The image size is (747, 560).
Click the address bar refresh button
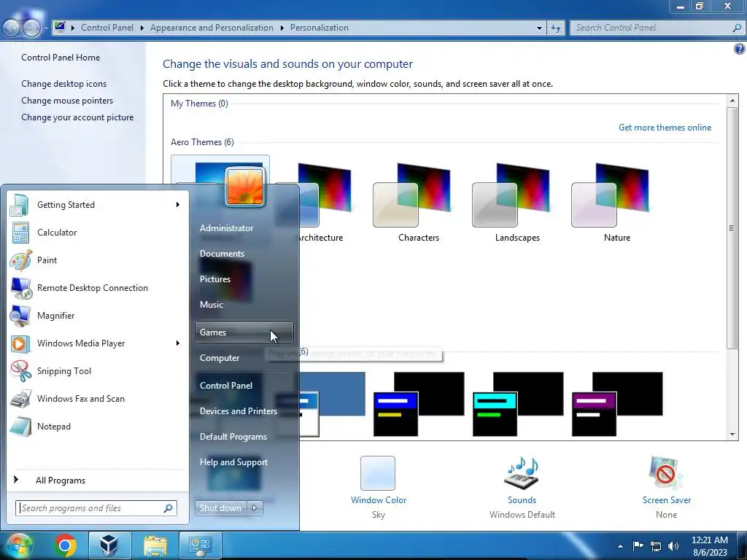point(555,28)
